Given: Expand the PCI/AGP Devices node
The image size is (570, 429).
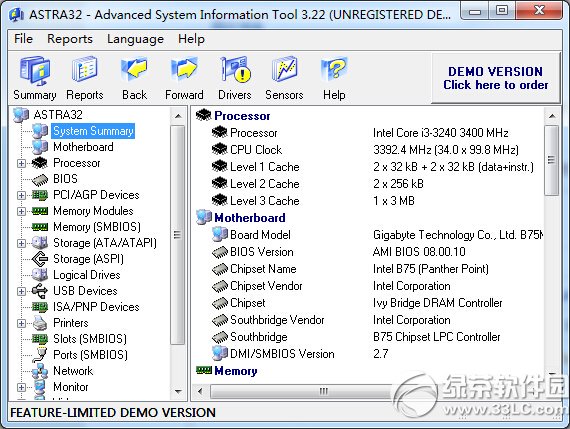Looking at the screenshot, I should coord(21,195).
